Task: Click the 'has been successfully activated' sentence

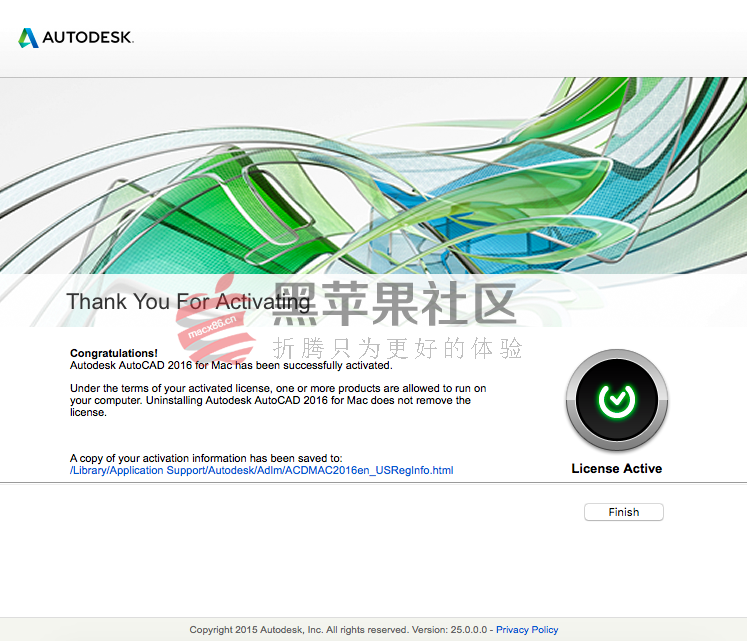Action: tap(231, 366)
